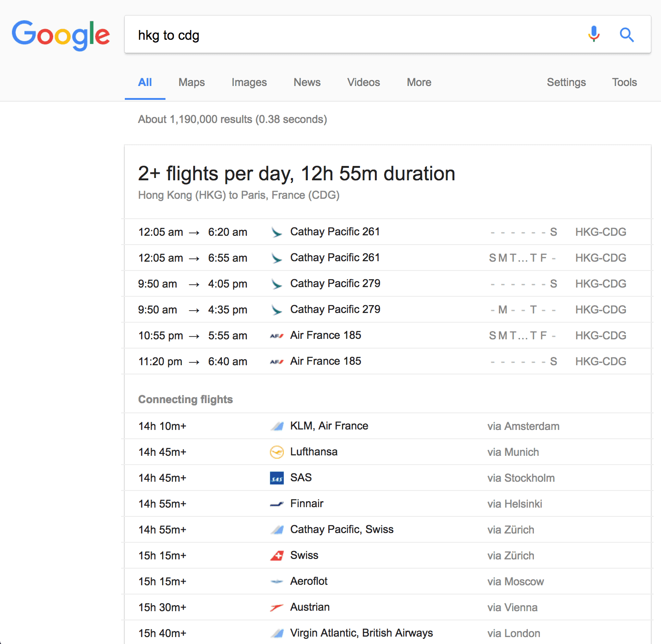
Task: Expand the More search menu
Action: (419, 82)
